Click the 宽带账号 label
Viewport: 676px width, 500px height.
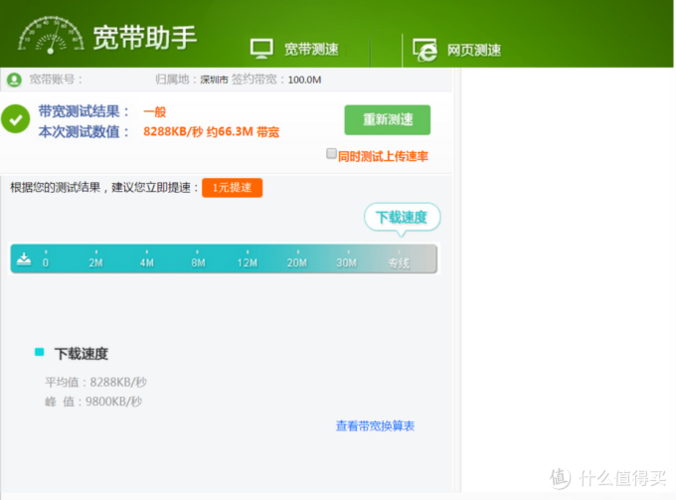point(56,79)
